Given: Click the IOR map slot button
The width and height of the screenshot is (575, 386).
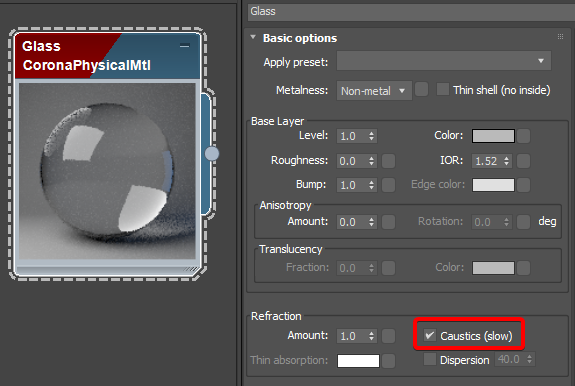Looking at the screenshot, I should pyautogui.click(x=524, y=161).
